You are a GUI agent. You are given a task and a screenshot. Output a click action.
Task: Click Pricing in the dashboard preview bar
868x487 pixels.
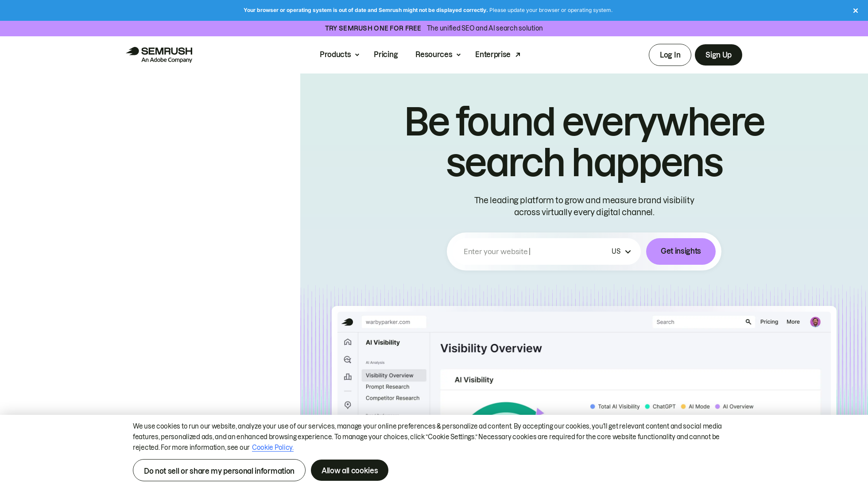coord(769,322)
